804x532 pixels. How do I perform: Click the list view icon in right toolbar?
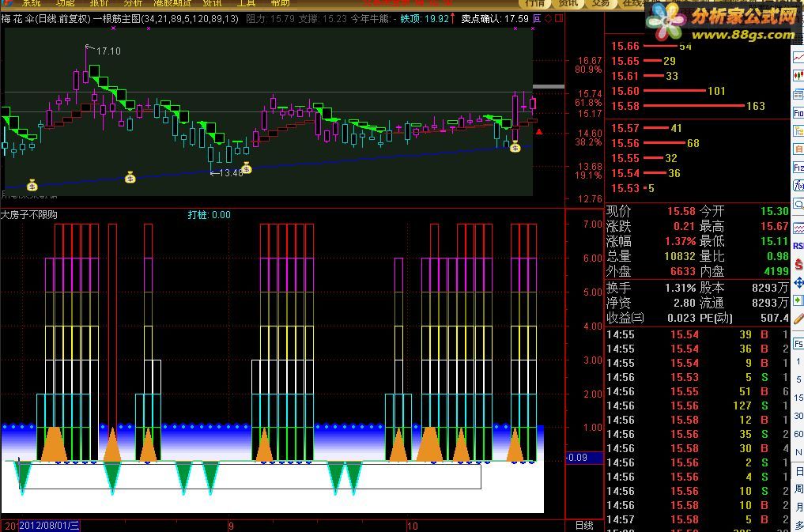(798, 94)
